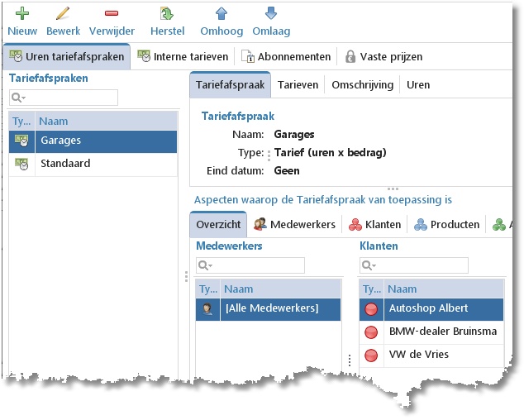This screenshot has width=524, height=420.
Task: Open the Producten aspect tab
Action: coord(446,224)
